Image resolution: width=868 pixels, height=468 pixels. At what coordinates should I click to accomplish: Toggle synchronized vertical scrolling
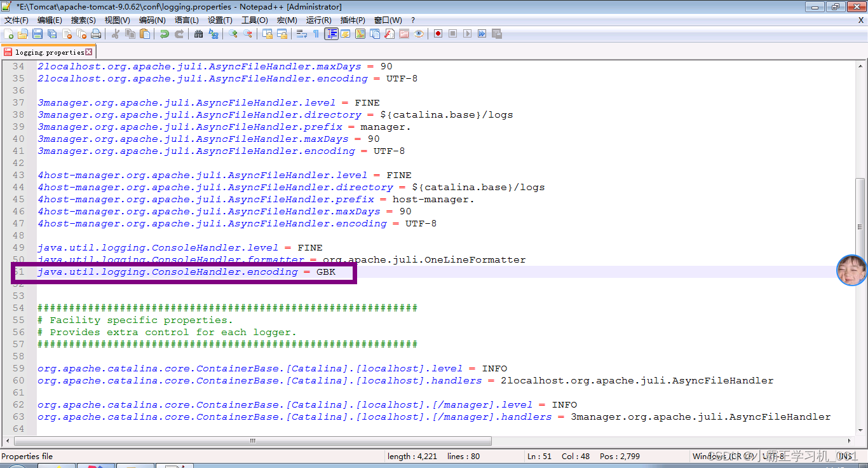click(x=267, y=34)
